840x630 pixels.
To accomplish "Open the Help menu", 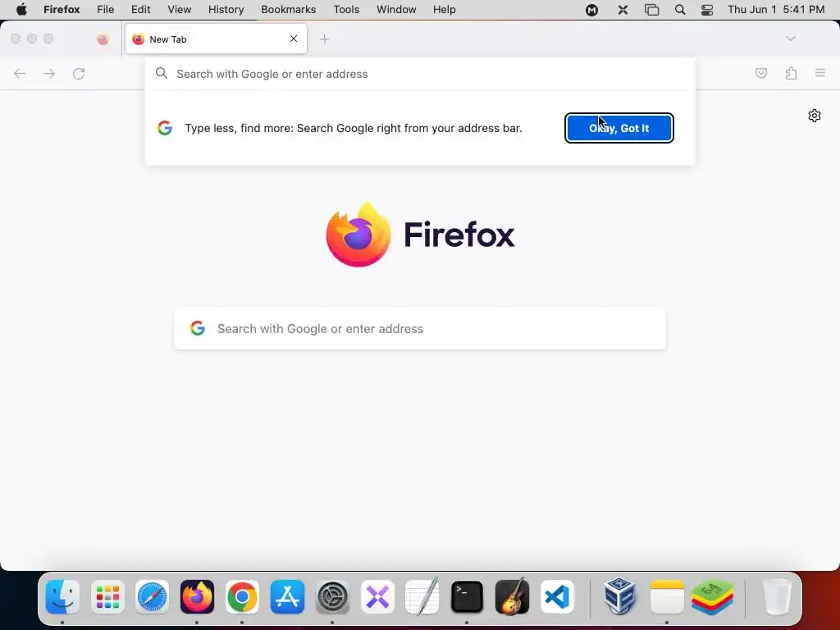I will (444, 10).
